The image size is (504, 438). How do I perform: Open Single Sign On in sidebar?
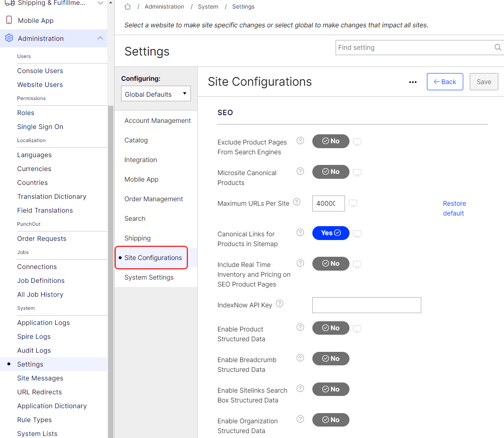click(40, 127)
